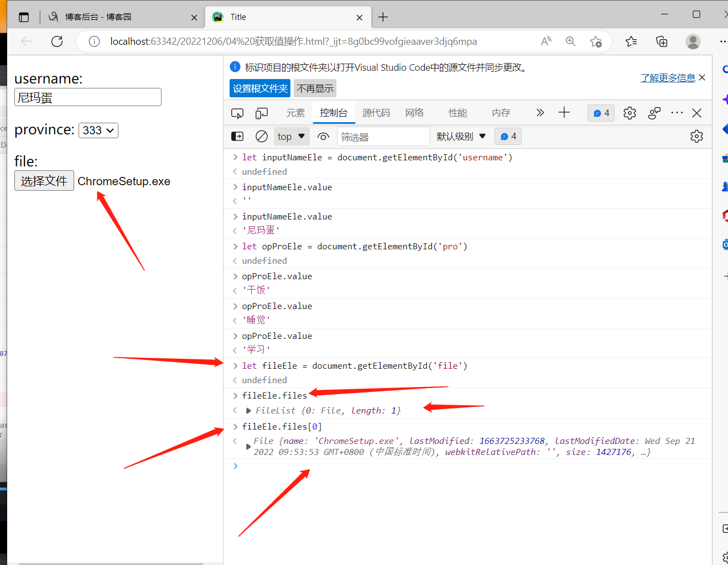Click the 'ChromeSetup.exe' file name text
Image resolution: width=728 pixels, height=565 pixels.
(x=124, y=181)
